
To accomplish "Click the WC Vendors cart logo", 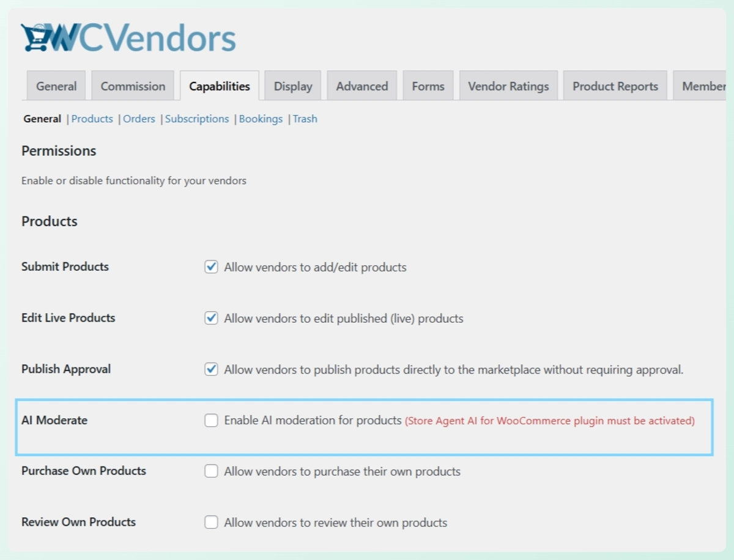I will pyautogui.click(x=35, y=37).
